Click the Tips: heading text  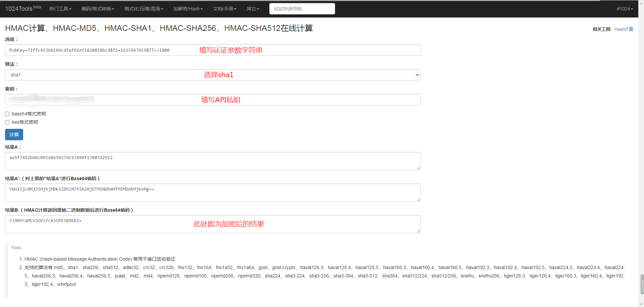16,247
